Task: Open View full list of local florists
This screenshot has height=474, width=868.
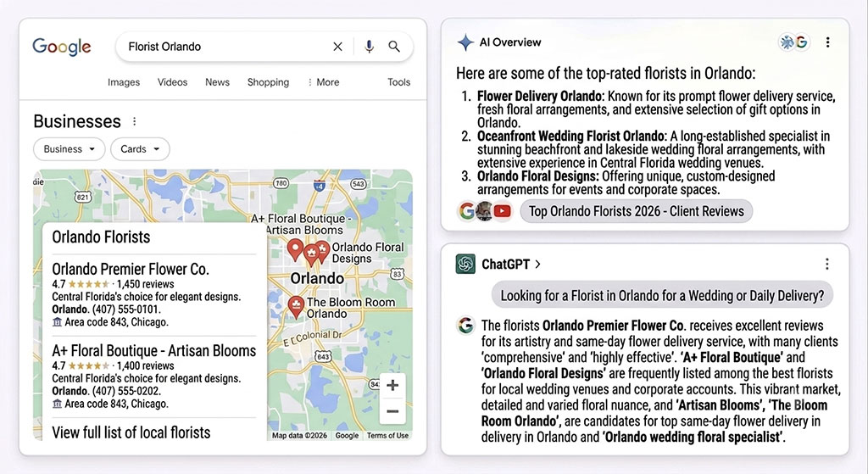Action: pos(131,432)
